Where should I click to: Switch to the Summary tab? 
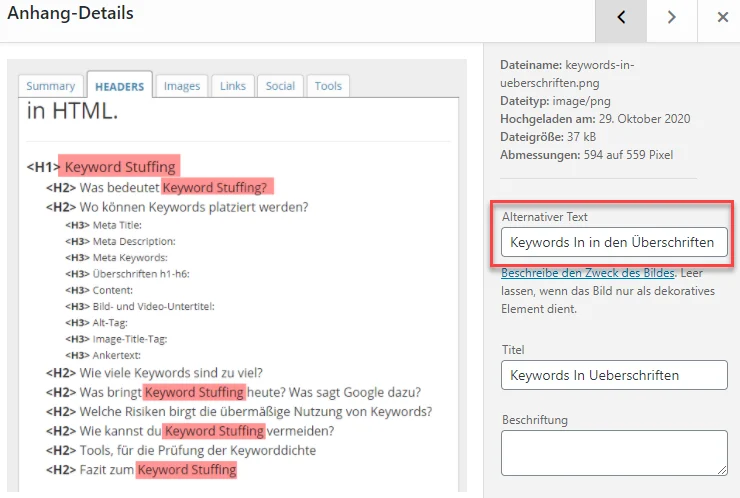pyautogui.click(x=50, y=86)
